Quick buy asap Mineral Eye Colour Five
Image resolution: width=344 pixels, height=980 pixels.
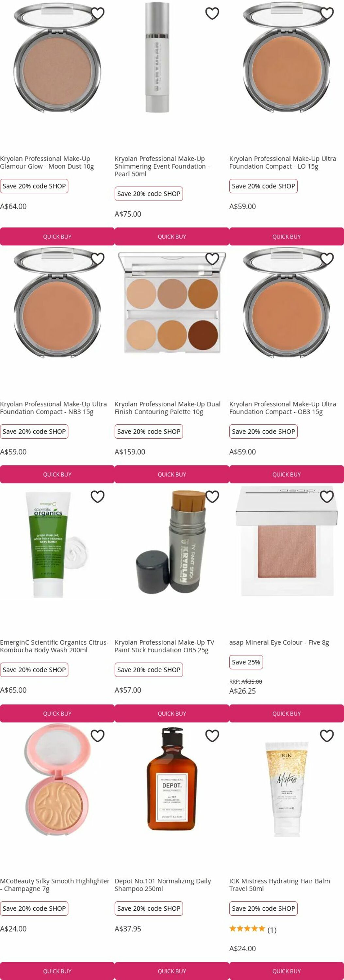tap(287, 714)
